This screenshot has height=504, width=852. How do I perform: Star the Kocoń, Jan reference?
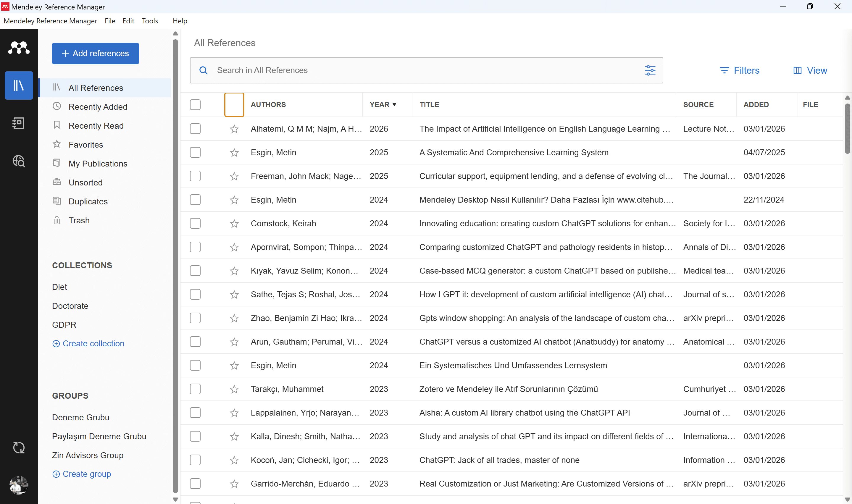pos(234,460)
